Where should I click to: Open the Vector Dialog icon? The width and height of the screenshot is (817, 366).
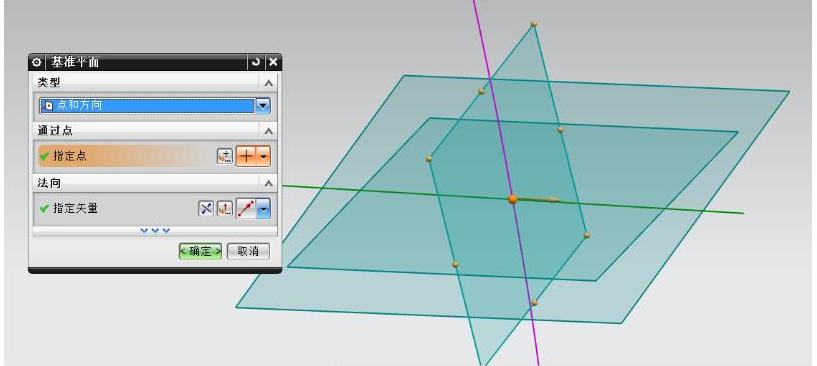[x=225, y=209]
